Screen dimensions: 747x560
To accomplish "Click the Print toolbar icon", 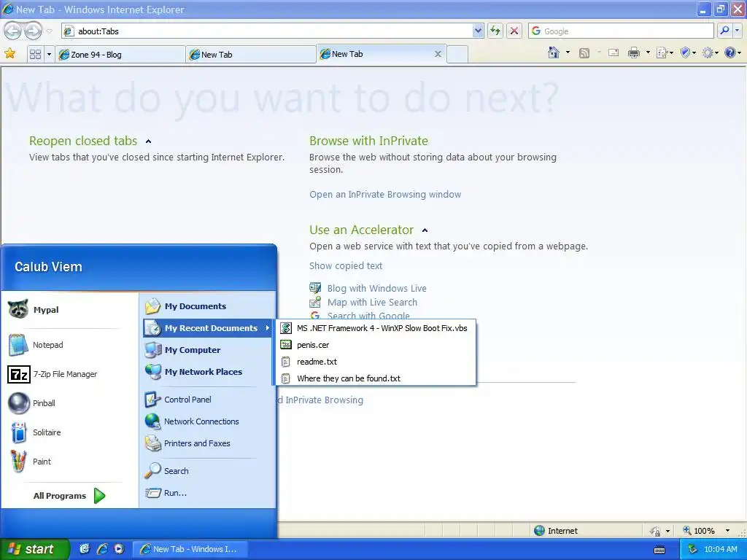I will point(634,52).
